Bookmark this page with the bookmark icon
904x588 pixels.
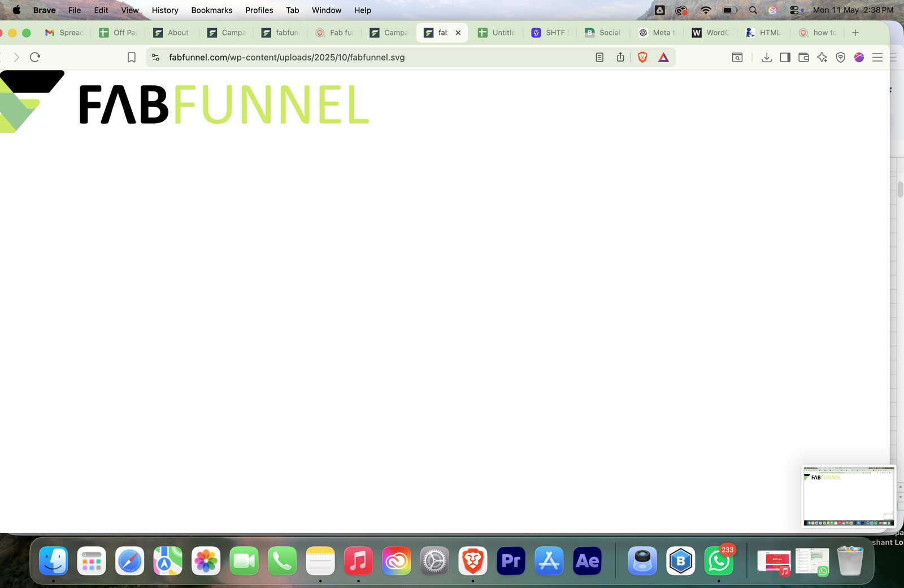[x=132, y=57]
